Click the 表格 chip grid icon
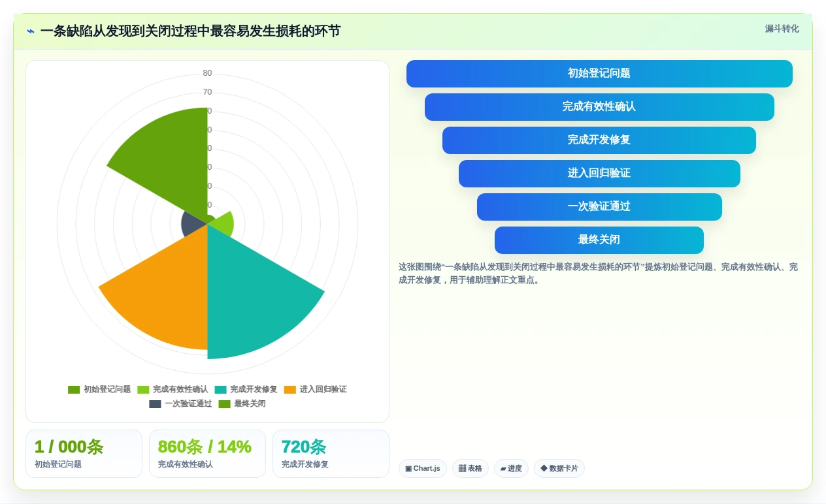 click(462, 469)
